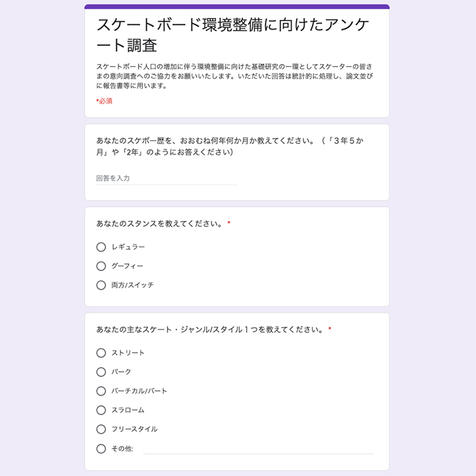Image resolution: width=476 pixels, height=476 pixels.
Task: Focus the その他 free-text input line
Action: [258, 448]
